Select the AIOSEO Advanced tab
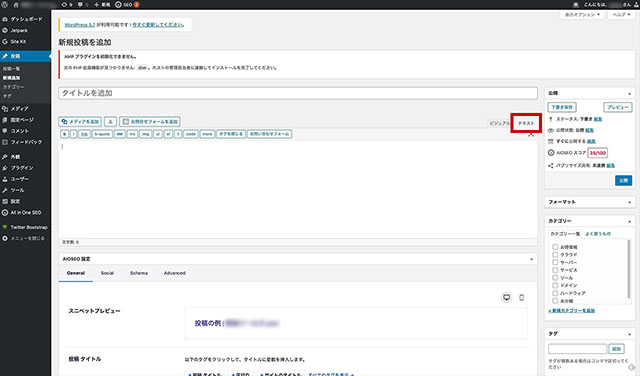640x376 pixels. pyautogui.click(x=175, y=273)
